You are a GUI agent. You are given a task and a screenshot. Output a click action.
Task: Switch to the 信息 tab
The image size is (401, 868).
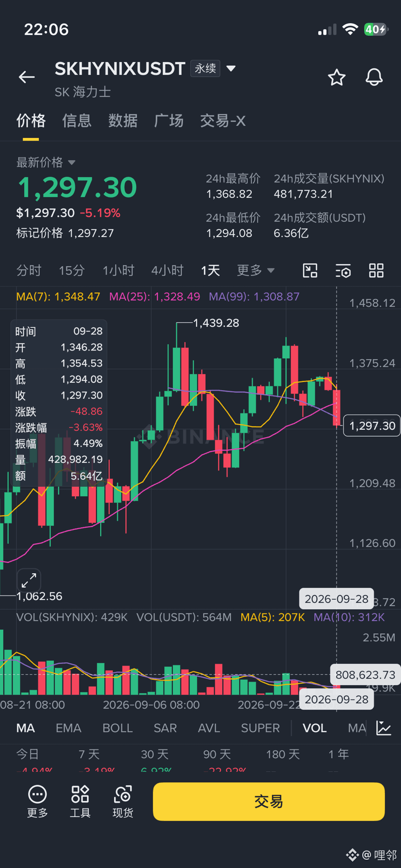pos(77,121)
